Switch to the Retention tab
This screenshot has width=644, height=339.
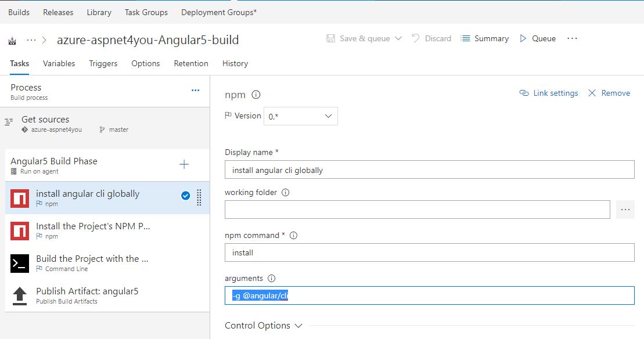pos(191,64)
